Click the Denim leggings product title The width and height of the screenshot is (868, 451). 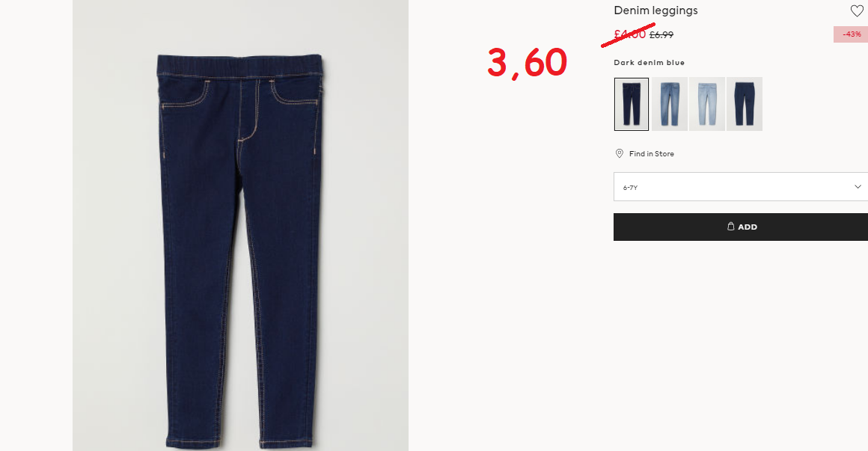pyautogui.click(x=656, y=10)
